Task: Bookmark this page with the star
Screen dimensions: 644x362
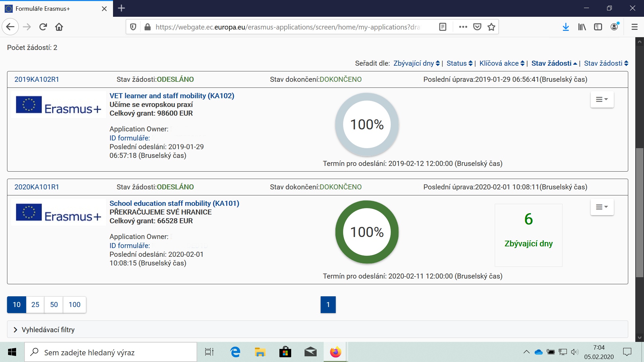Action: [x=491, y=27]
